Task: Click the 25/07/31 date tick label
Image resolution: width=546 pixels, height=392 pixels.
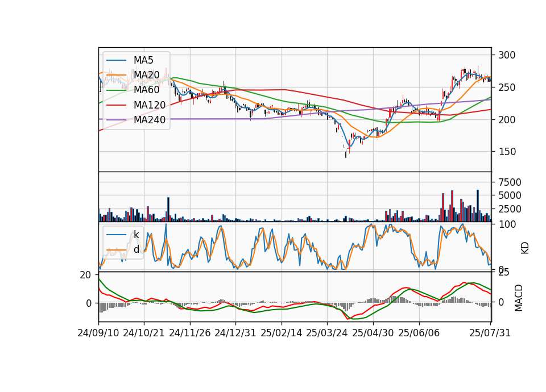Action: point(490,333)
